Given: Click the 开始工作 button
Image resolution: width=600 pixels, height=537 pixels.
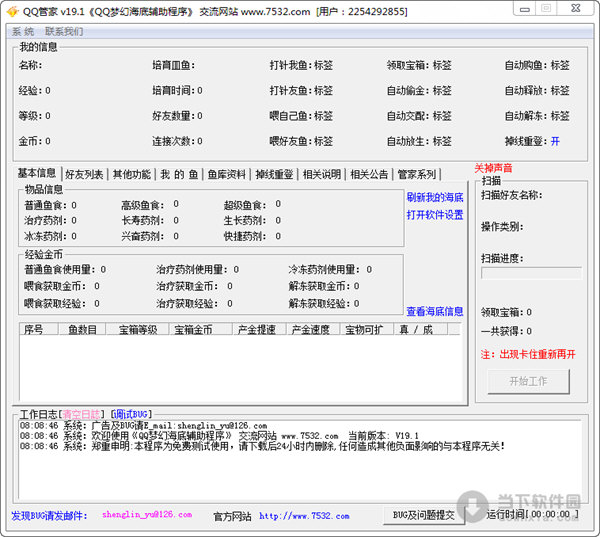Looking at the screenshot, I should (528, 381).
